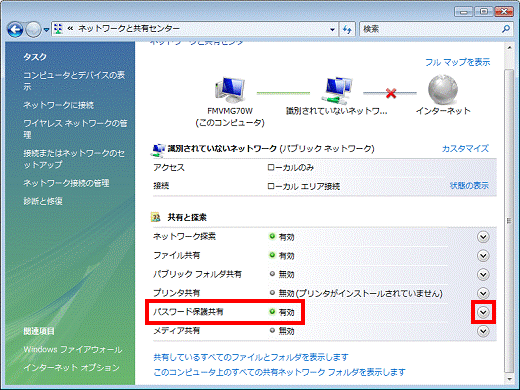This screenshot has width=520, height=390.
Task: Select the ローカルのみ access value text
Action: tap(290, 167)
